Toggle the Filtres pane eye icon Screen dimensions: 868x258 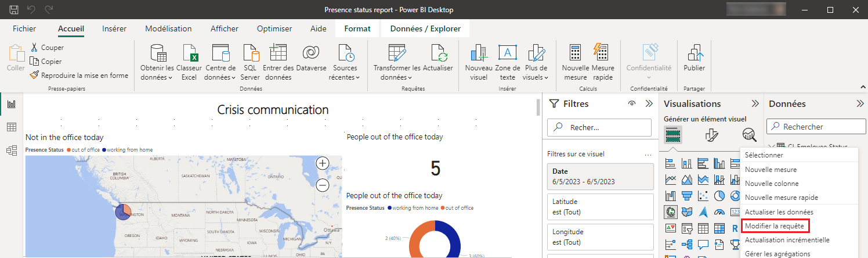coord(632,103)
